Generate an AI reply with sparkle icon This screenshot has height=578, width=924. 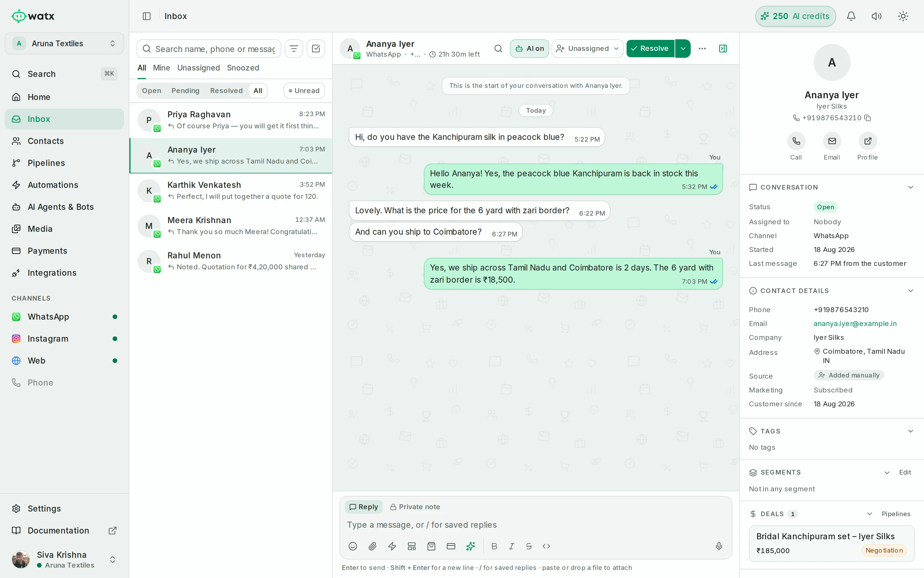(471, 546)
